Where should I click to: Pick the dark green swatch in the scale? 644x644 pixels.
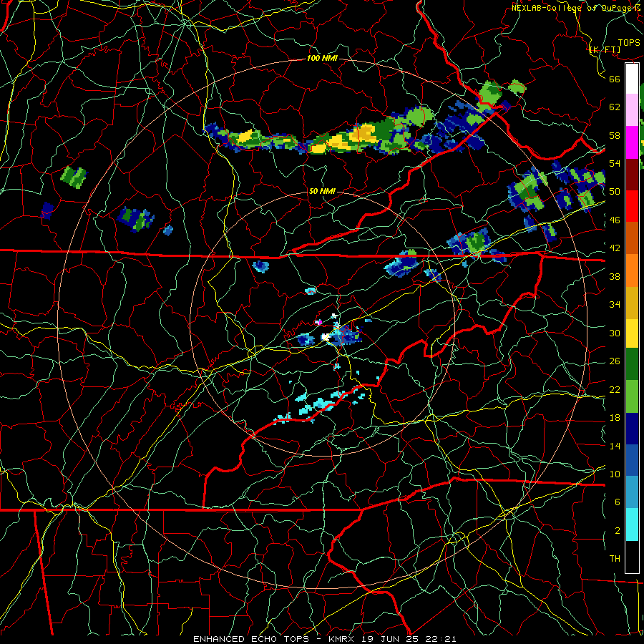(x=632, y=364)
